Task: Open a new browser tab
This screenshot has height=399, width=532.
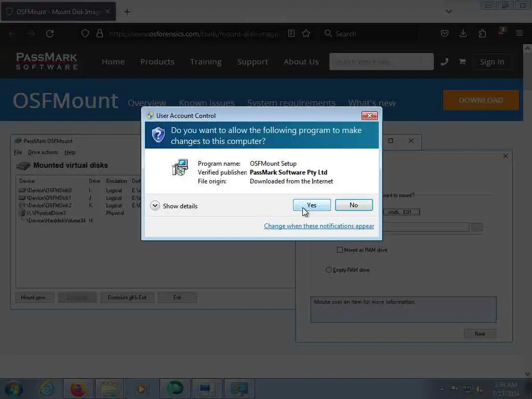Action: 127,12
